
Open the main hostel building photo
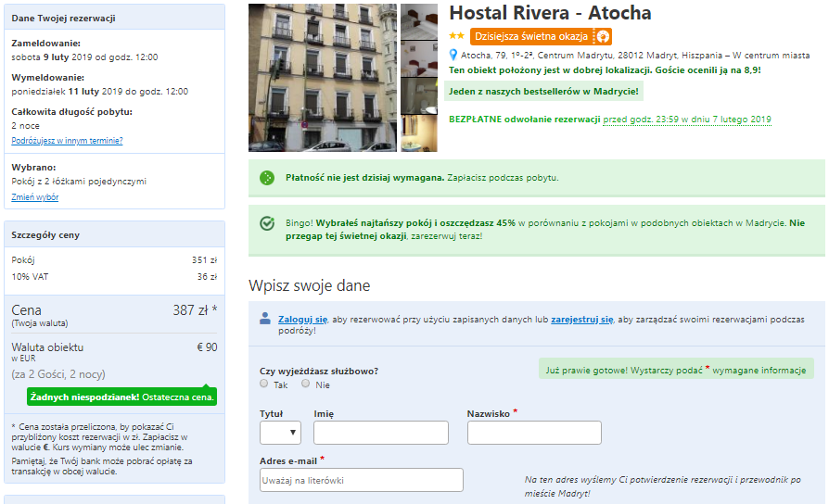coord(323,78)
